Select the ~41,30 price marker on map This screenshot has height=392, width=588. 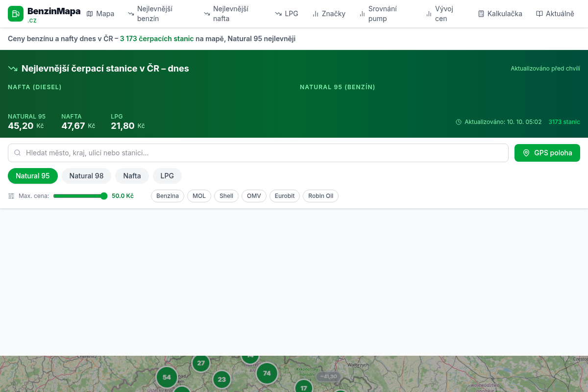coord(328,376)
